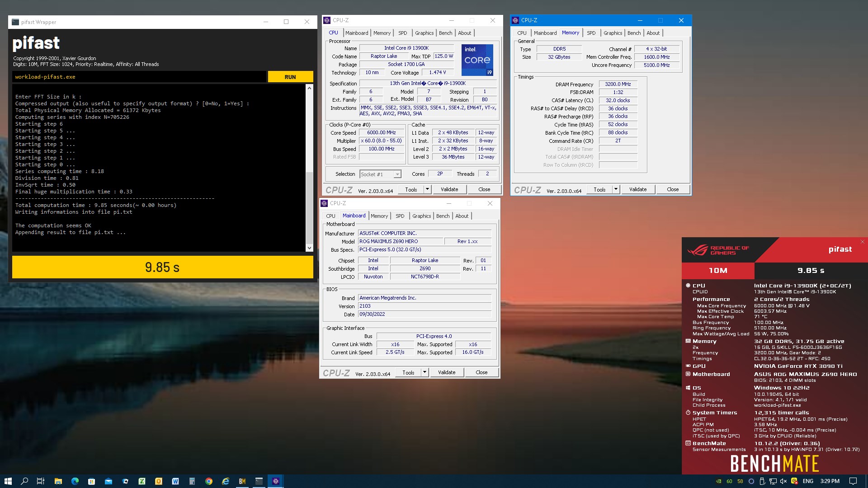Screen dimensions: 868x488
Task: Click CPU-Z Memory window title icon
Action: (x=515, y=20)
